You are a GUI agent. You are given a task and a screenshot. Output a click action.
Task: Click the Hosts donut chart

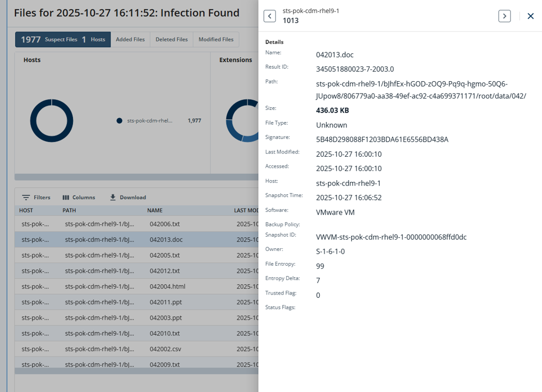[52, 120]
